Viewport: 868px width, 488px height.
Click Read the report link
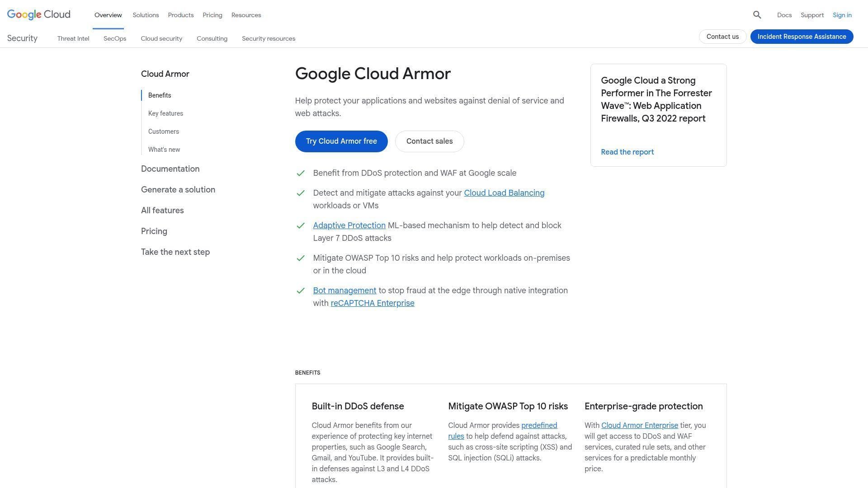click(627, 152)
